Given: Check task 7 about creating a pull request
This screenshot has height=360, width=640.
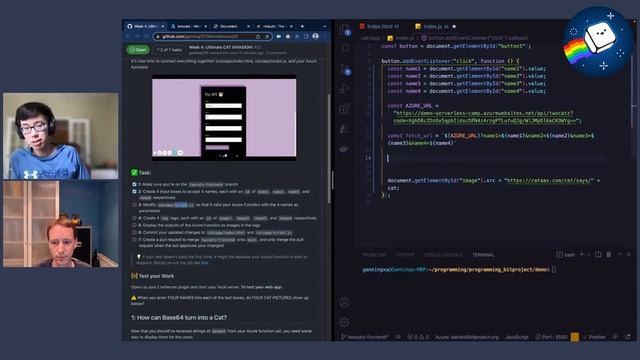Looking at the screenshot, I should (x=134, y=240).
